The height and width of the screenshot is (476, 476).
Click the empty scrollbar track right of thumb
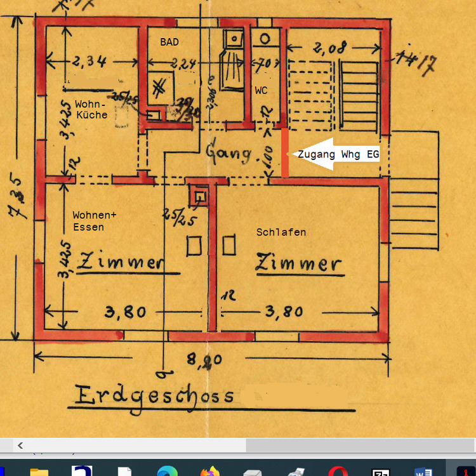pyautogui.click(x=355, y=445)
